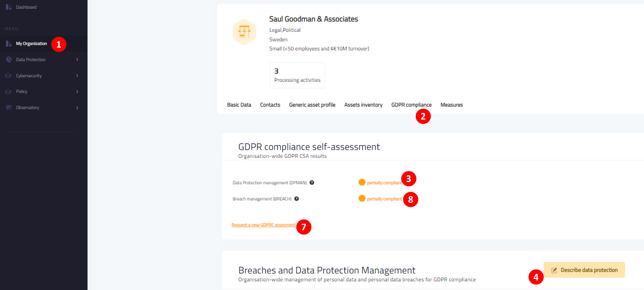Image resolution: width=644 pixels, height=290 pixels.
Task: Open the Dashboard sidebar item
Action: (x=26, y=7)
